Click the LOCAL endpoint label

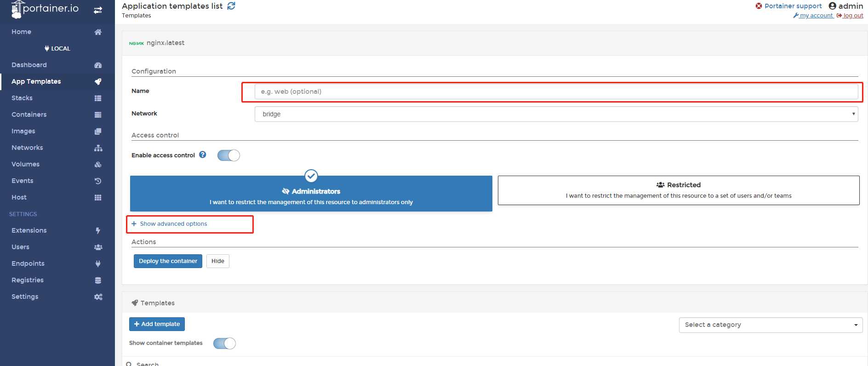tap(57, 48)
